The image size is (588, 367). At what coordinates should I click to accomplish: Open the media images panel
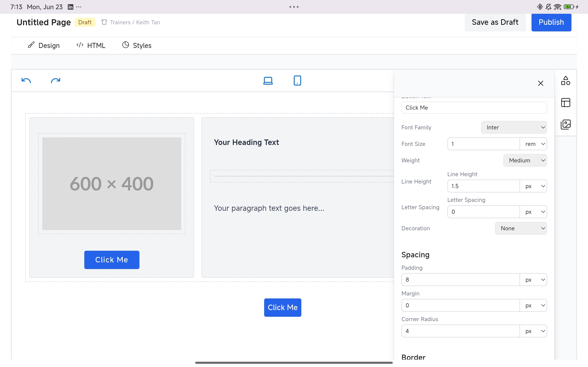(565, 125)
